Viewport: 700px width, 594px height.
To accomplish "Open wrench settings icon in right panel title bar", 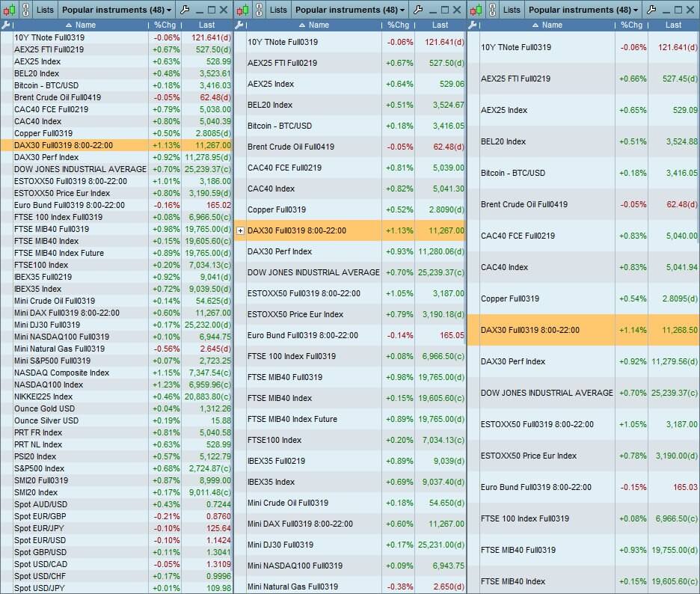I will pyautogui.click(x=651, y=10).
